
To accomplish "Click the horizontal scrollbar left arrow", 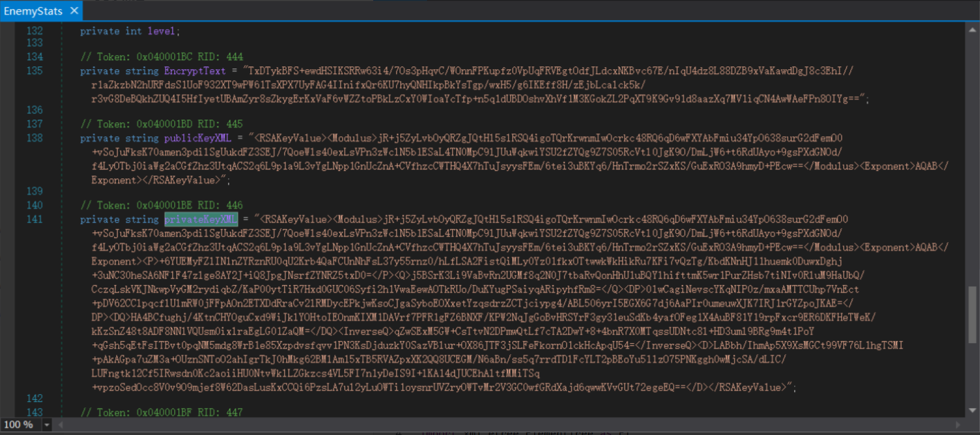I will point(61,425).
